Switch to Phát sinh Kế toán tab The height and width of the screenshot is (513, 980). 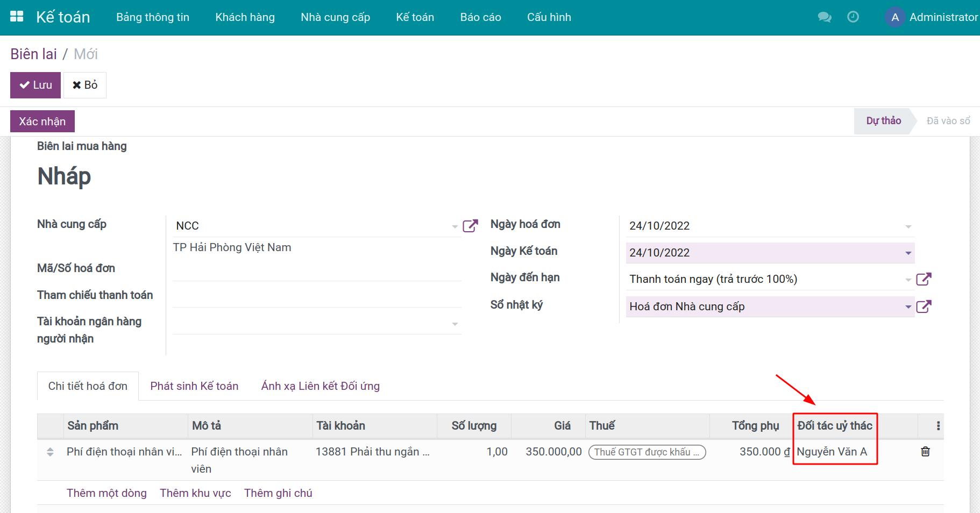(194, 386)
